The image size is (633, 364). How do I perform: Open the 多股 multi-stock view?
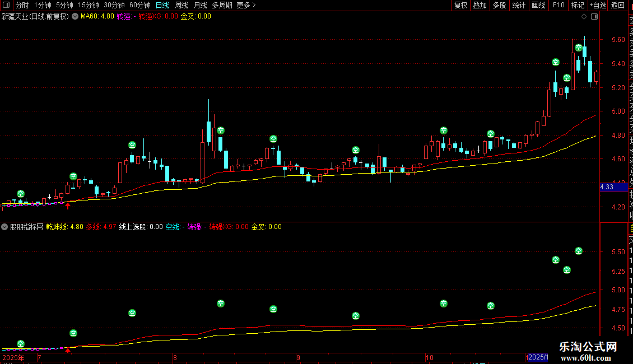point(499,5)
